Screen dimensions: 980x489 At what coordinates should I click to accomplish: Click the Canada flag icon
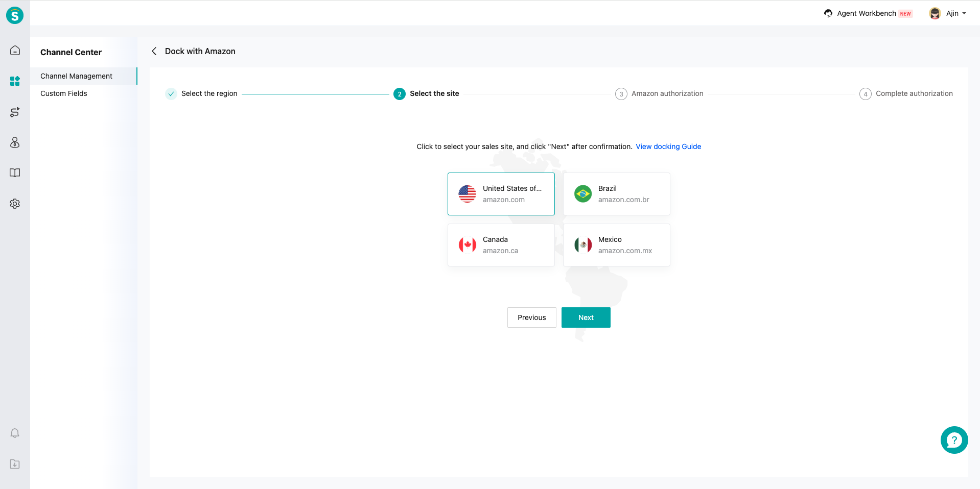pyautogui.click(x=467, y=245)
